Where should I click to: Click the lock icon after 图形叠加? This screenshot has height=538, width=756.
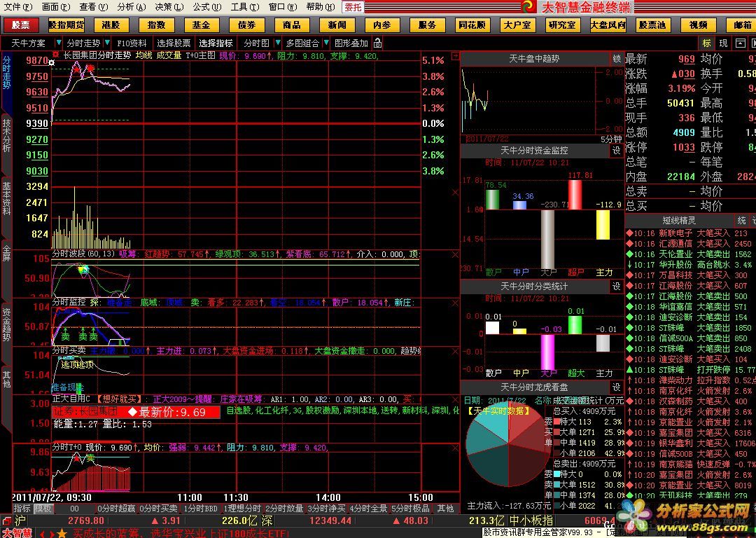click(x=378, y=43)
